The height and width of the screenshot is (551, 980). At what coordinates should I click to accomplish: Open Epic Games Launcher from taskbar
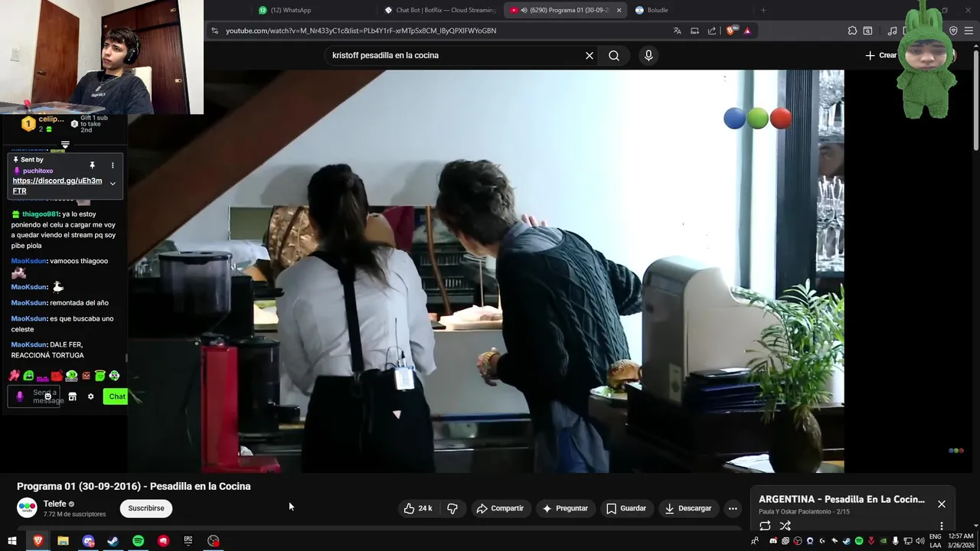click(x=188, y=541)
